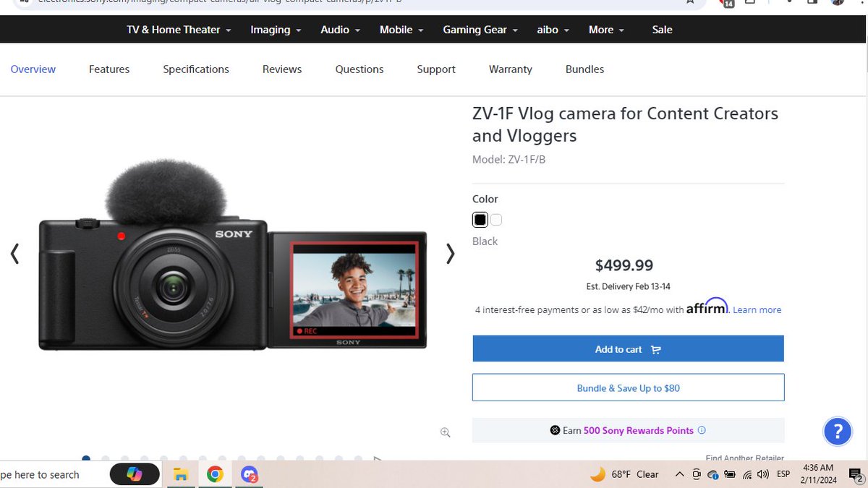Screen dimensions: 868x488
Task: Click the volume speaker tray icon
Action: click(x=763, y=474)
